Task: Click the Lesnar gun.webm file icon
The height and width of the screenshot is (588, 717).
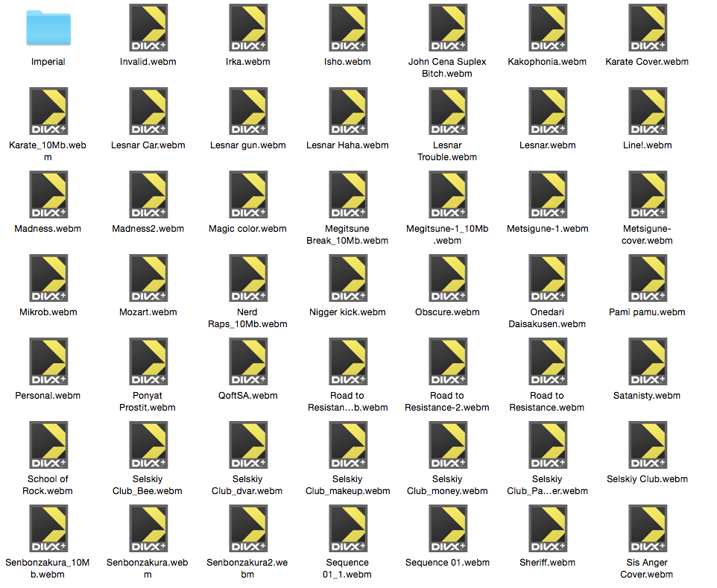Action: point(248,111)
